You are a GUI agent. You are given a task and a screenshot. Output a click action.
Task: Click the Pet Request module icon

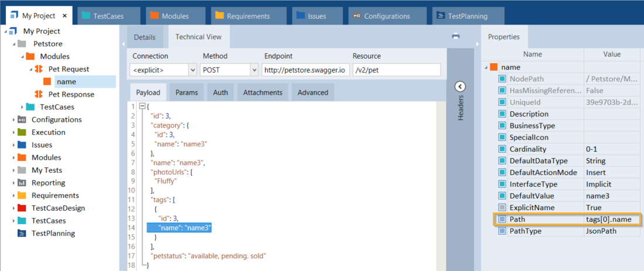tap(39, 69)
